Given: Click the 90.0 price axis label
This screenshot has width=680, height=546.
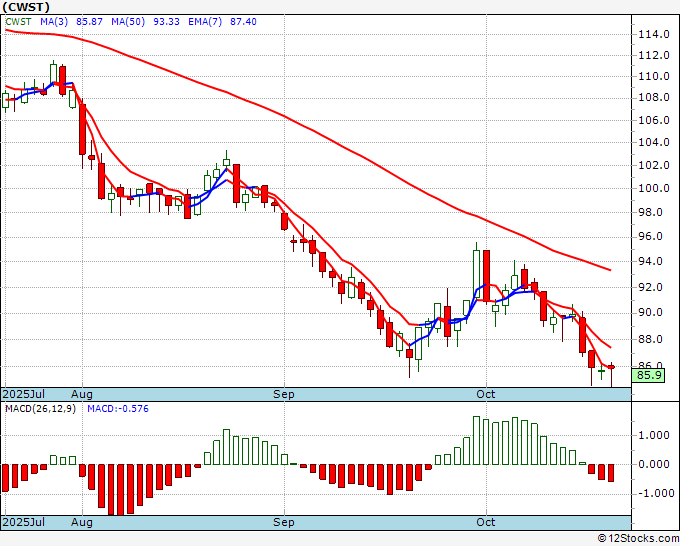Looking at the screenshot, I should point(651,313).
